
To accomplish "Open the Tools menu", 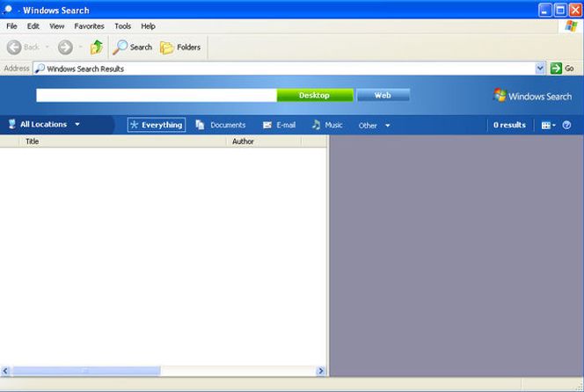I will tap(122, 26).
